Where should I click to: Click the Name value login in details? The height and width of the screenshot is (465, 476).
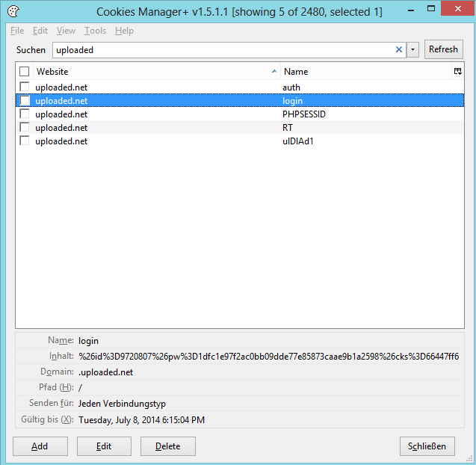88,341
